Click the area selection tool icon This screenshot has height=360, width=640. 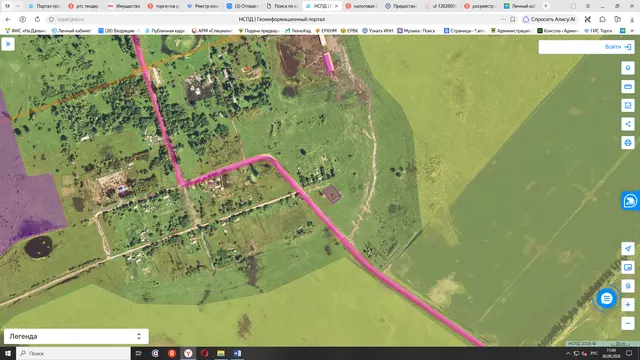click(x=628, y=105)
